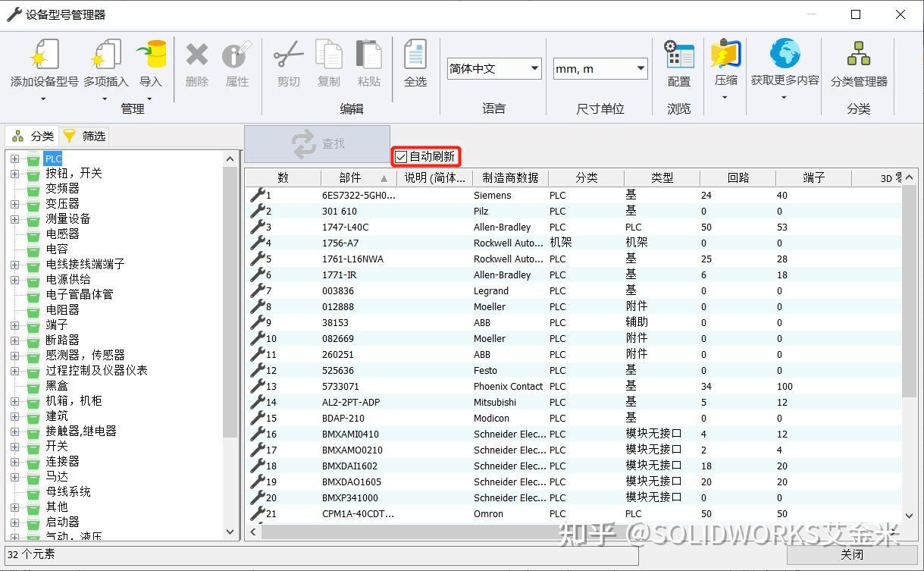Sort by the 部件 column header
Screen dimensions: 924x571
[358, 177]
